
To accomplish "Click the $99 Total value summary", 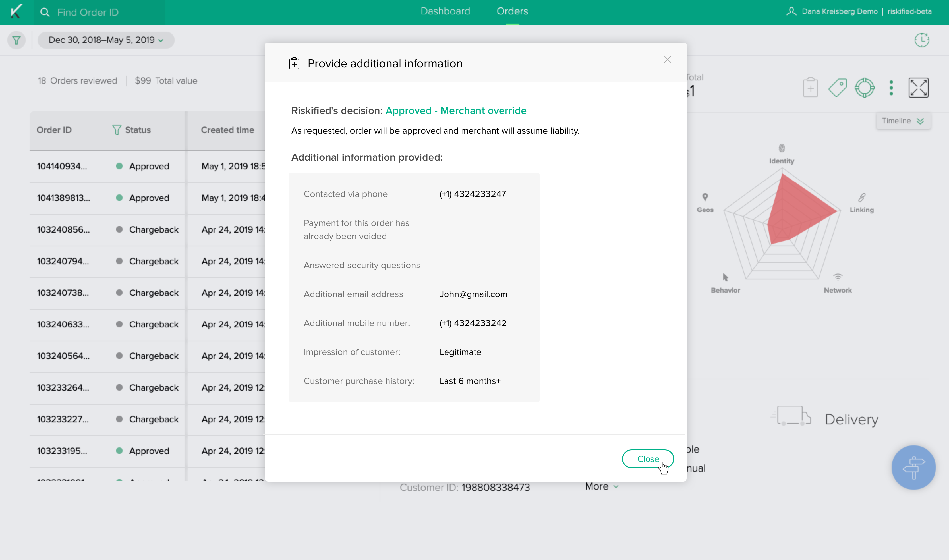I will point(166,81).
